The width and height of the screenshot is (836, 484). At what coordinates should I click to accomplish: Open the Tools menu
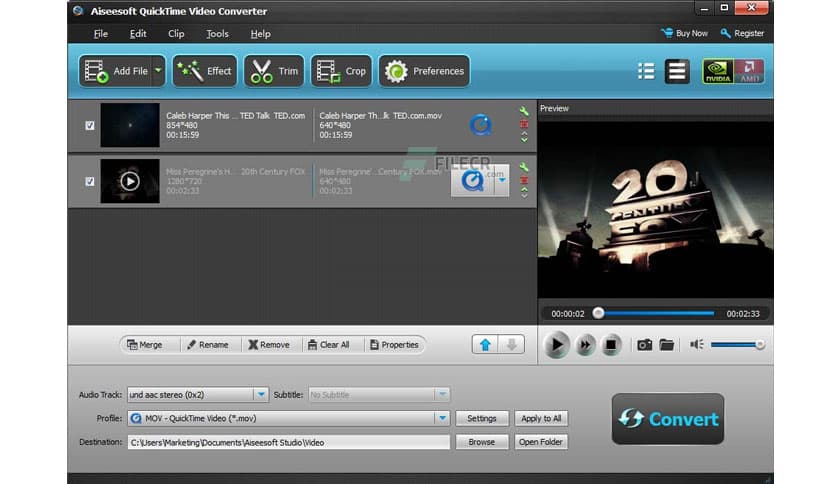point(218,34)
